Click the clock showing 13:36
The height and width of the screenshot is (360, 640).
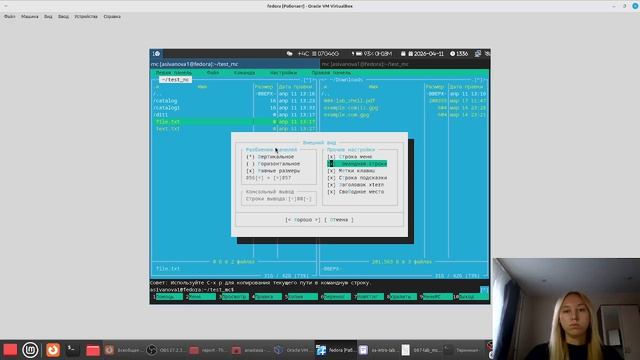pos(459,53)
